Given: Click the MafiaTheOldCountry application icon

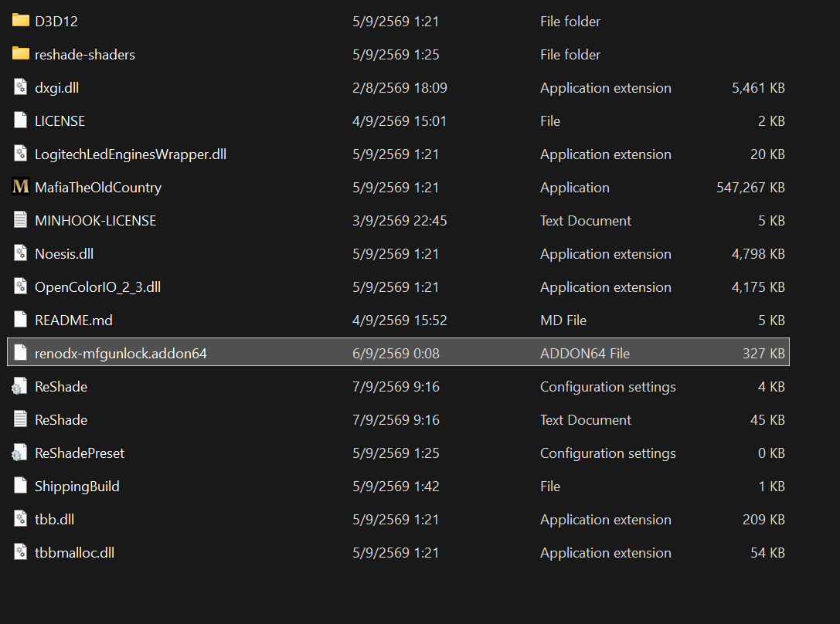Looking at the screenshot, I should tap(20, 187).
